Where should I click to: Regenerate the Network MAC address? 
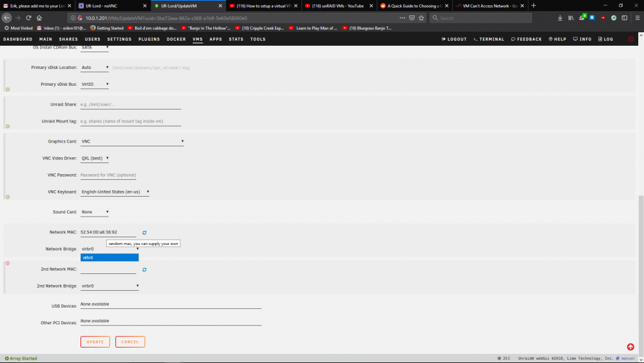coord(144,233)
